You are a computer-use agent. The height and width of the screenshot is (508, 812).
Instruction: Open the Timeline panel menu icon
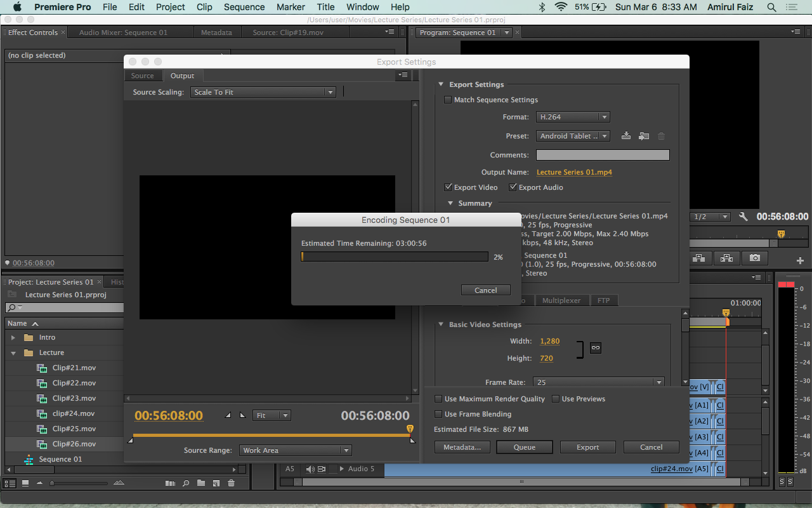pos(757,277)
